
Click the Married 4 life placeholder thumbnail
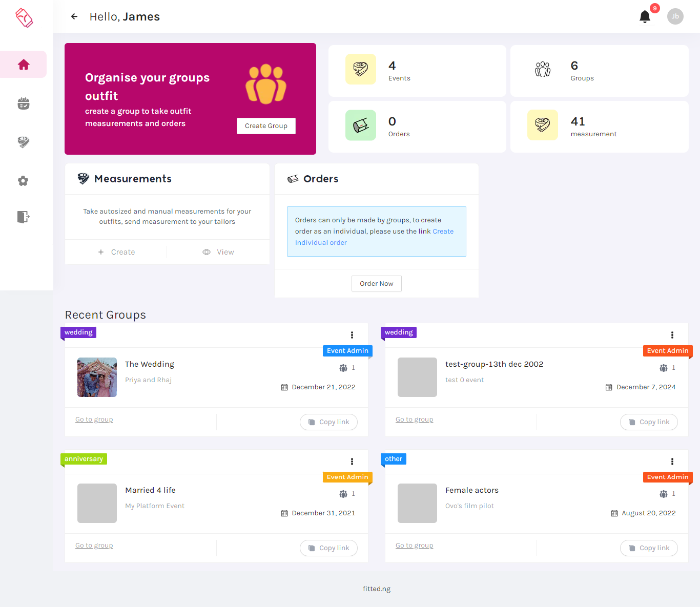97,504
